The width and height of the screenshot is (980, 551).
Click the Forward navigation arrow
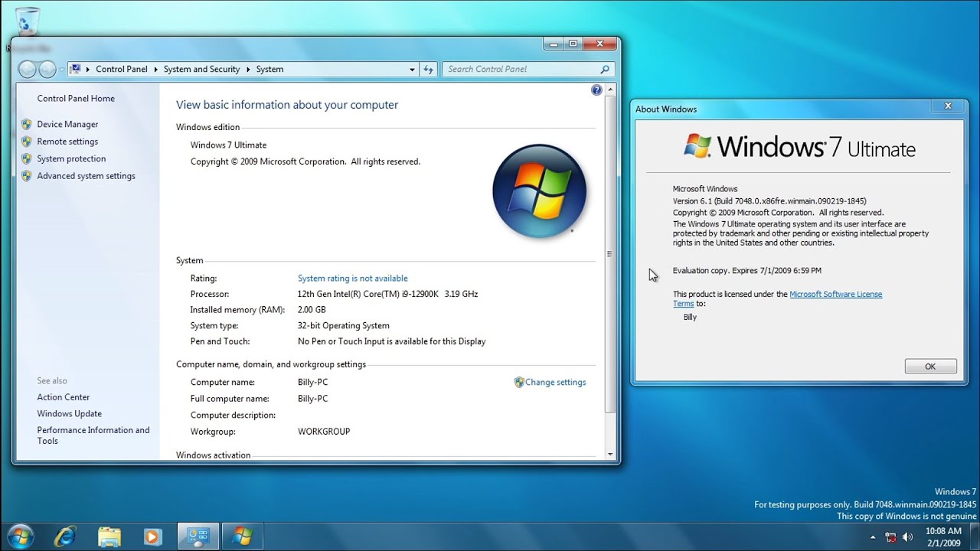tap(47, 69)
